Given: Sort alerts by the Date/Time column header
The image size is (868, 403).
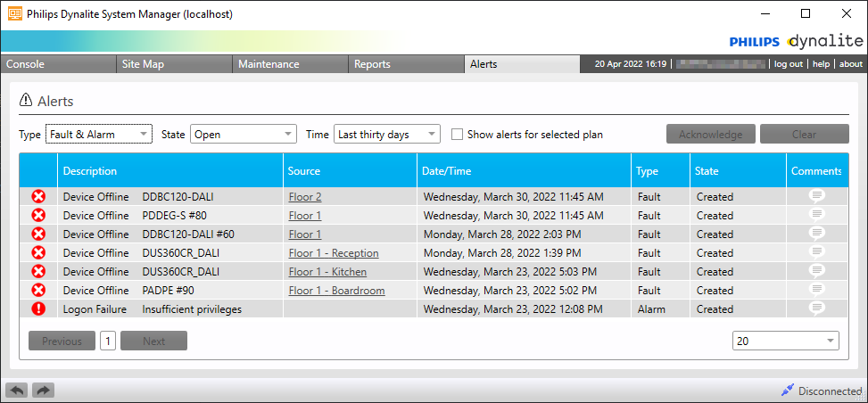Looking at the screenshot, I should point(448,170).
